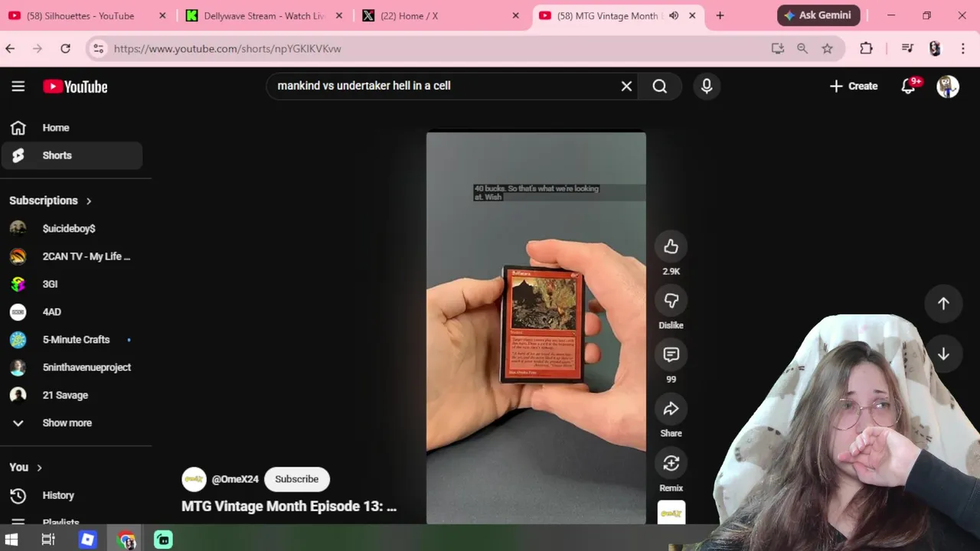This screenshot has height=551, width=980.
Task: Share this Short
Action: [x=671, y=409]
